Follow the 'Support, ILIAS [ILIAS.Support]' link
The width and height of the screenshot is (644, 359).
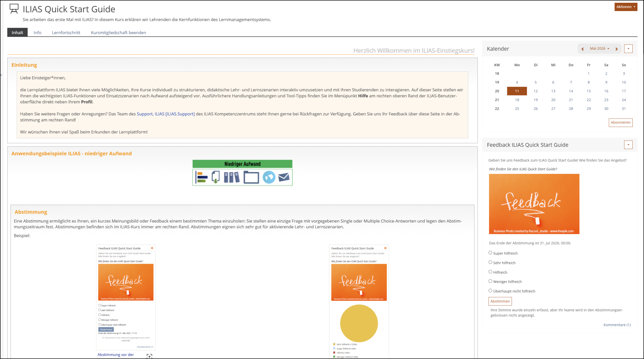click(166, 114)
